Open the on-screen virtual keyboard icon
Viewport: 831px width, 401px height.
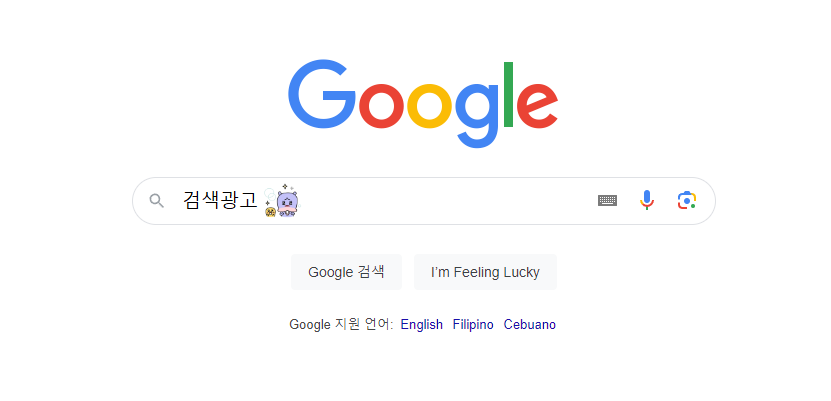pos(607,201)
